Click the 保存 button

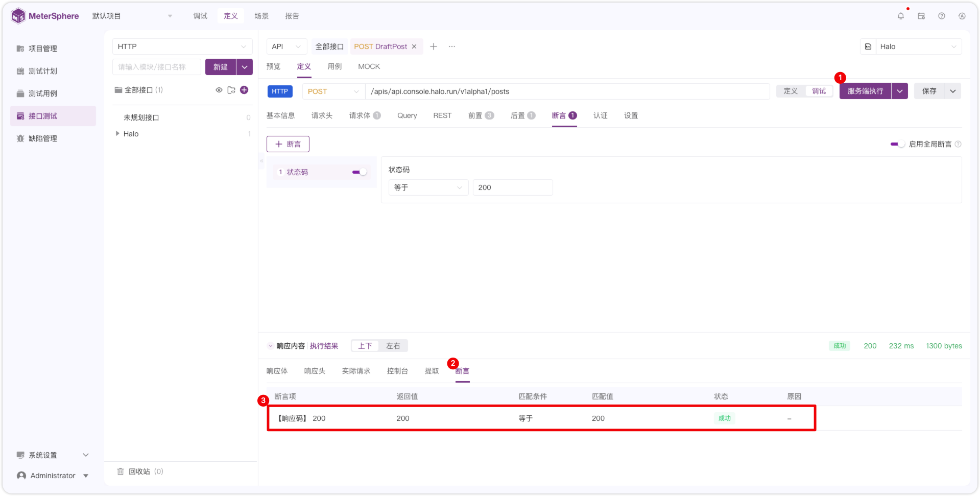(x=929, y=91)
